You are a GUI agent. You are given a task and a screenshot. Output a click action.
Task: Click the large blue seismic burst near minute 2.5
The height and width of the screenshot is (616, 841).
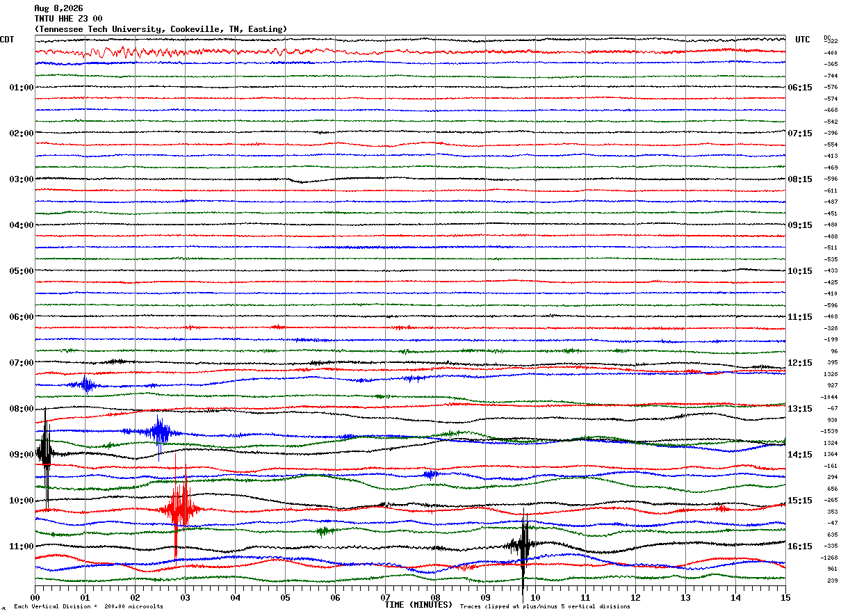[x=160, y=432]
